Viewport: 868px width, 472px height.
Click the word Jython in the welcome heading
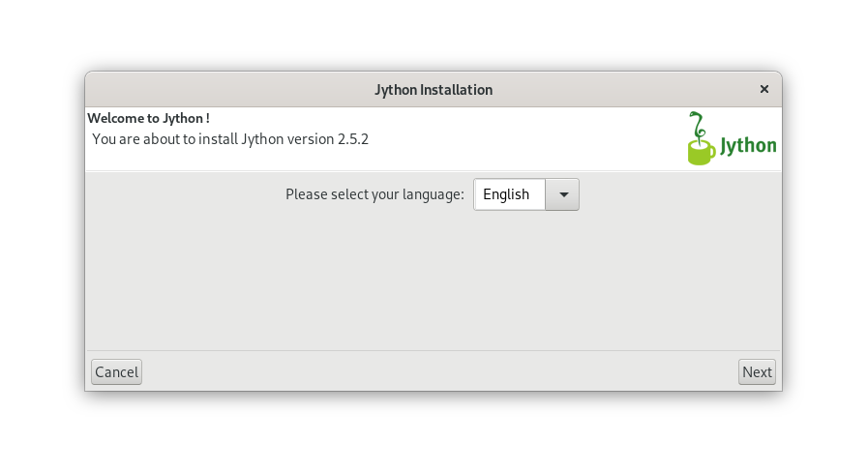click(x=183, y=118)
